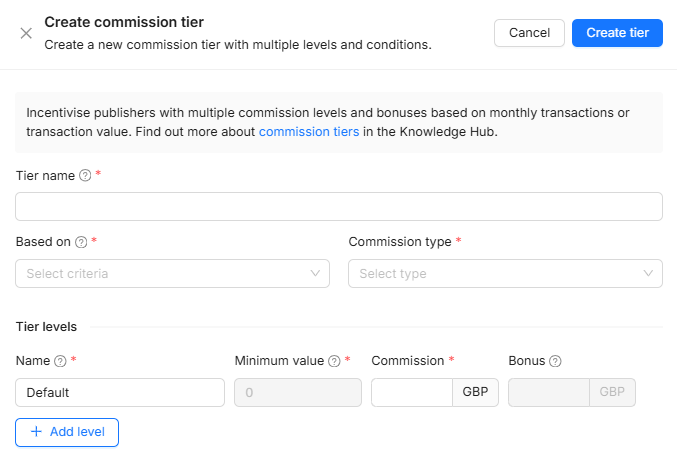Viewport: 677px width, 460px height.
Task: Click the Create tier button
Action: click(617, 33)
